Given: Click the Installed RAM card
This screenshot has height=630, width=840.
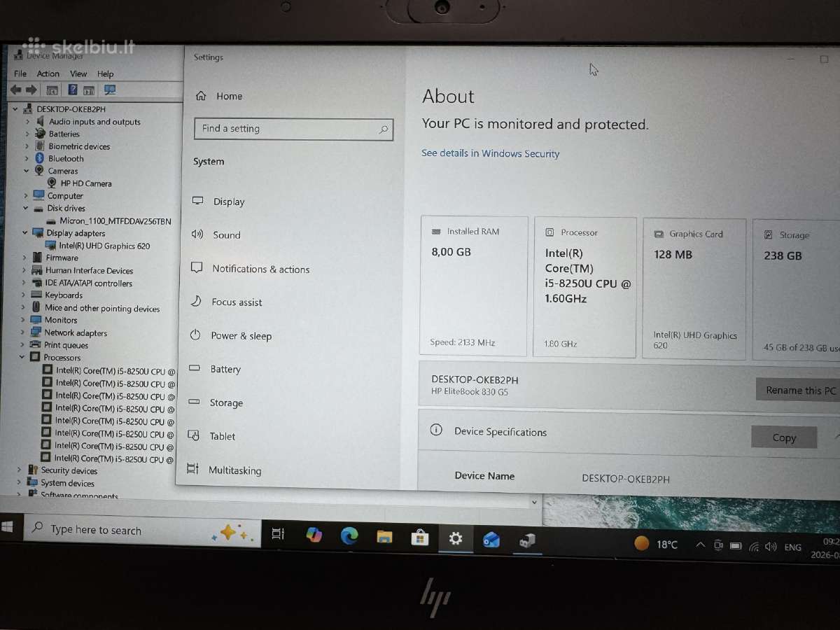Looking at the screenshot, I should (474, 286).
